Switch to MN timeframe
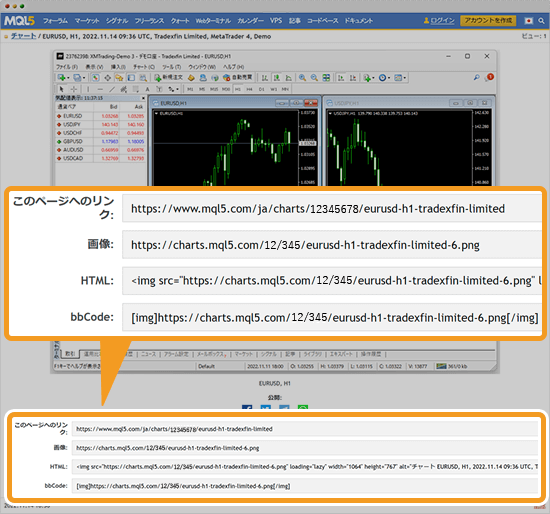 point(285,89)
